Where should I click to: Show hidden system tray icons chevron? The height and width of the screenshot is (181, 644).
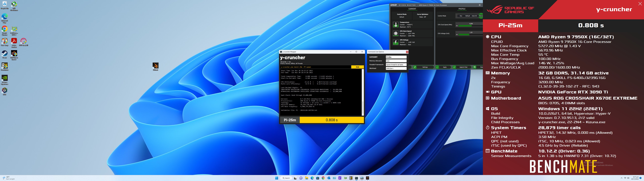[621, 178]
